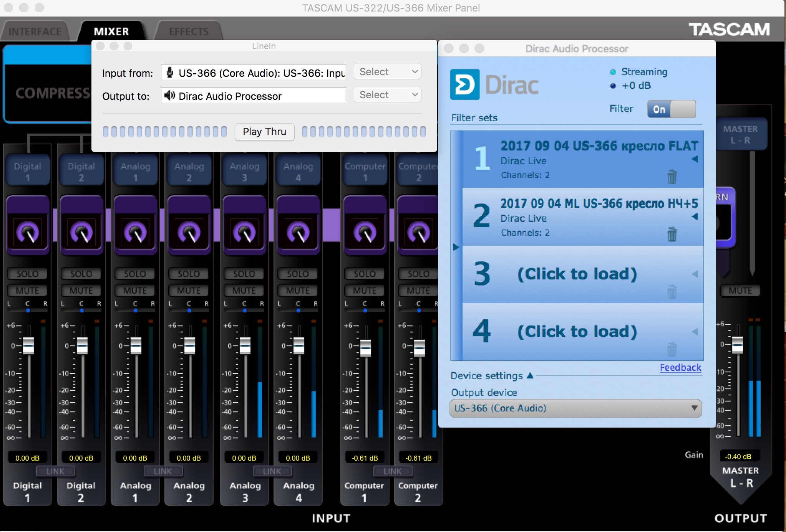This screenshot has height=532, width=786.
Task: Click the Dirac logo icon
Action: tap(465, 84)
